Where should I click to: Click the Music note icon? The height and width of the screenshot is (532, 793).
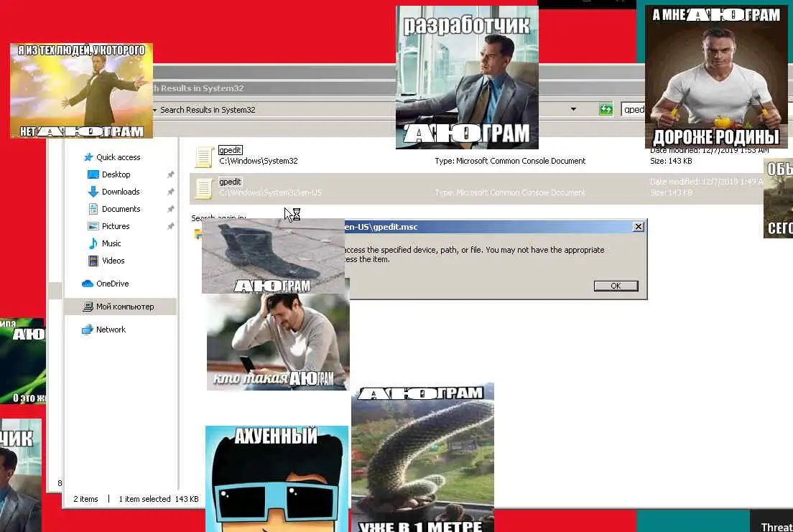[x=93, y=243]
